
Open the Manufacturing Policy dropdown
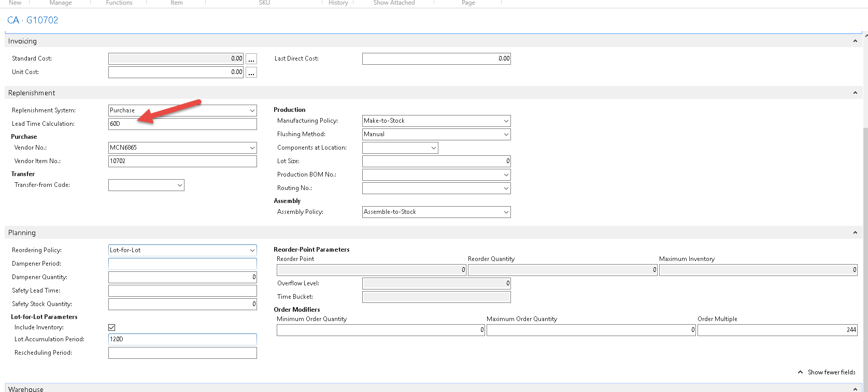[506, 121]
